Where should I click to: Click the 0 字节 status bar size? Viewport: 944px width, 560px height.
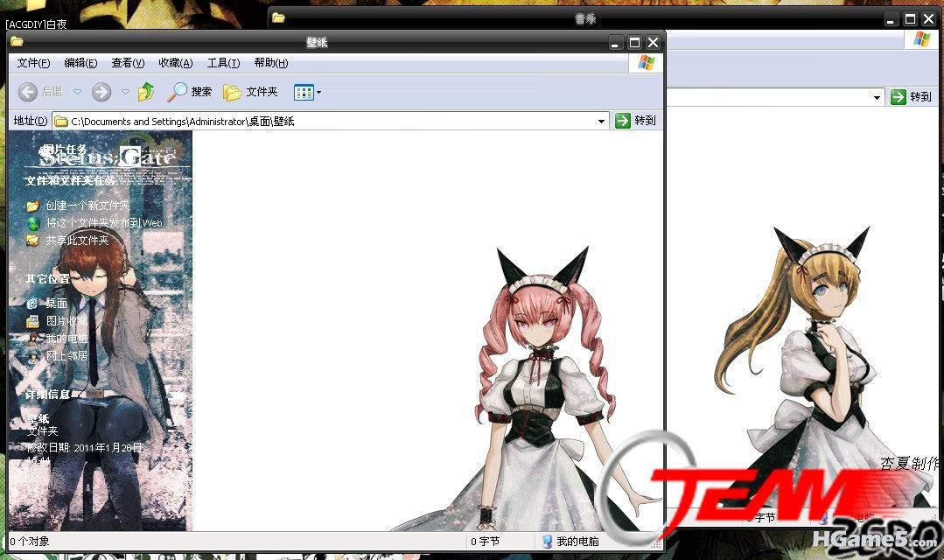coord(486,542)
